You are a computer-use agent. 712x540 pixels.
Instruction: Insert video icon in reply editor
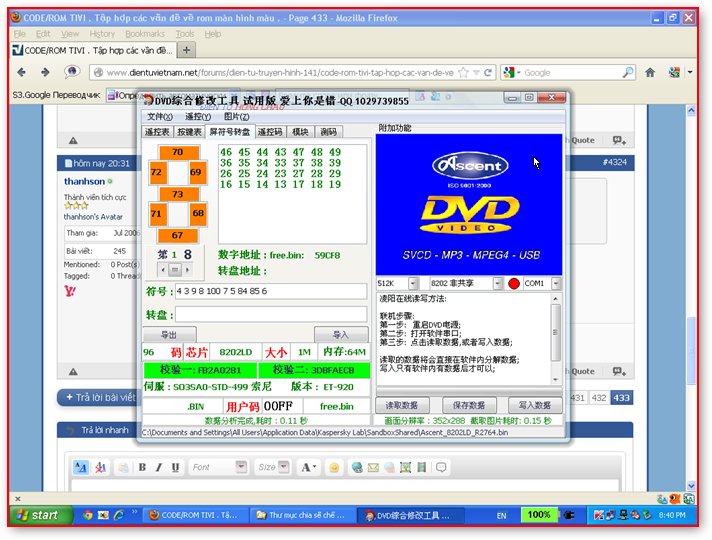pyautogui.click(x=422, y=467)
